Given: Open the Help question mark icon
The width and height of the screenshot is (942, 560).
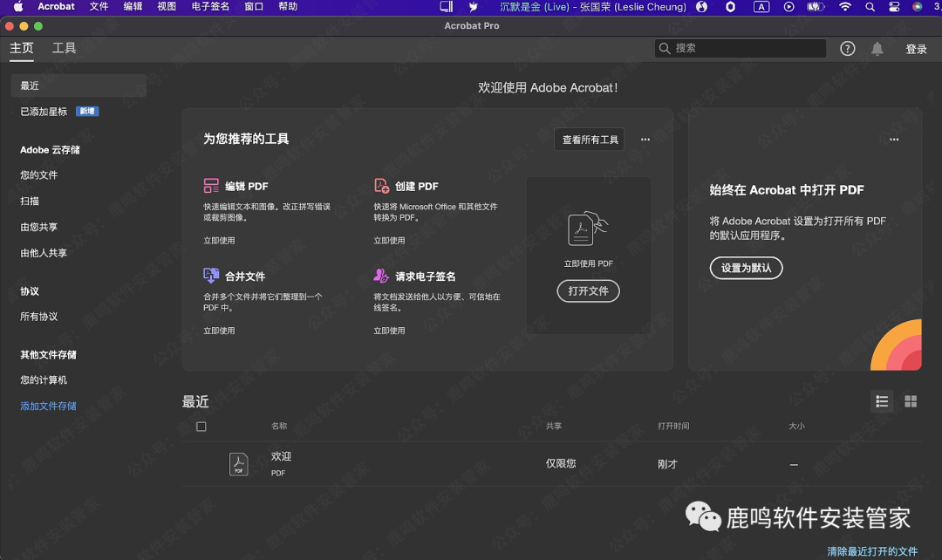Looking at the screenshot, I should tap(847, 49).
